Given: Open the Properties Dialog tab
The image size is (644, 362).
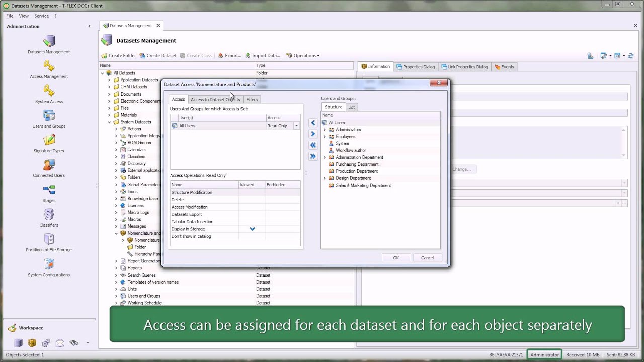Looking at the screenshot, I should 415,67.
